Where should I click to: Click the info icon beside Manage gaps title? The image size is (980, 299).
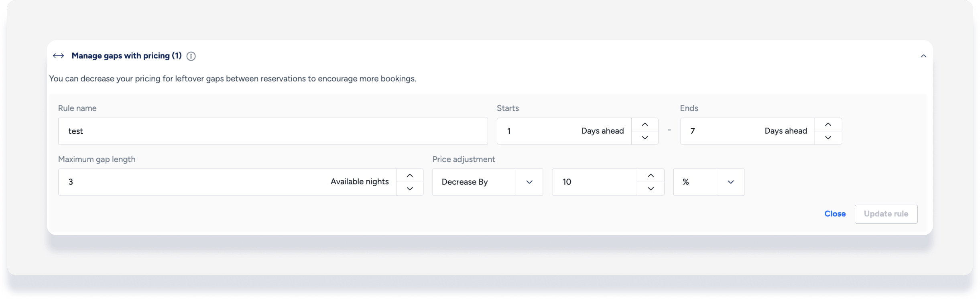pyautogui.click(x=191, y=56)
